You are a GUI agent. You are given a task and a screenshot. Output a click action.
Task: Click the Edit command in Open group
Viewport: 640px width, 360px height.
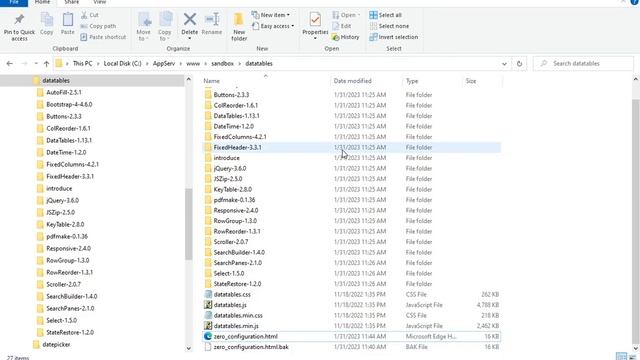[x=342, y=26]
